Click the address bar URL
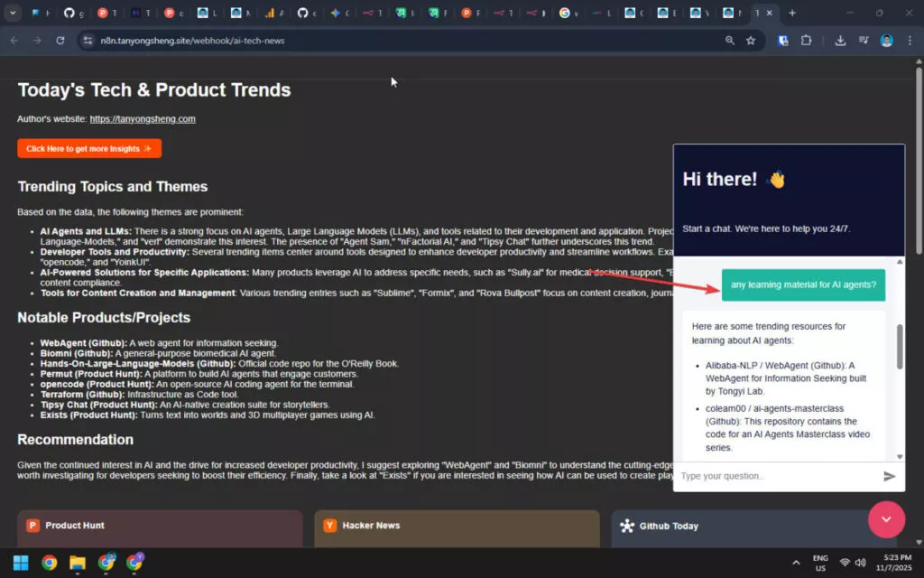924x578 pixels. [x=193, y=41]
